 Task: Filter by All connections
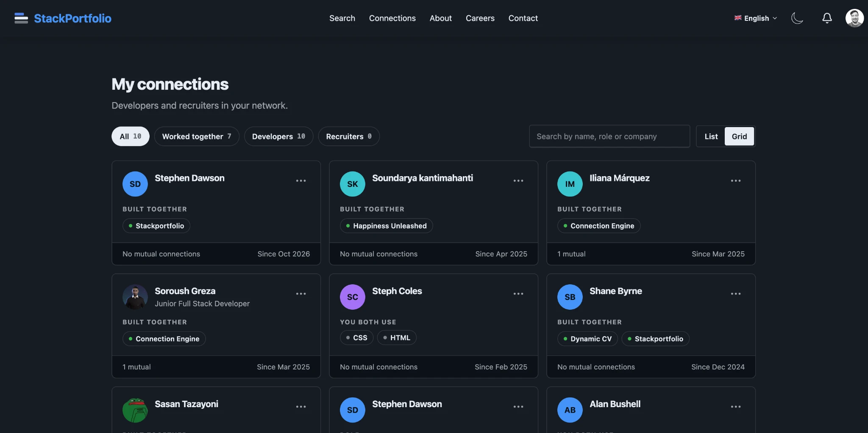point(131,136)
